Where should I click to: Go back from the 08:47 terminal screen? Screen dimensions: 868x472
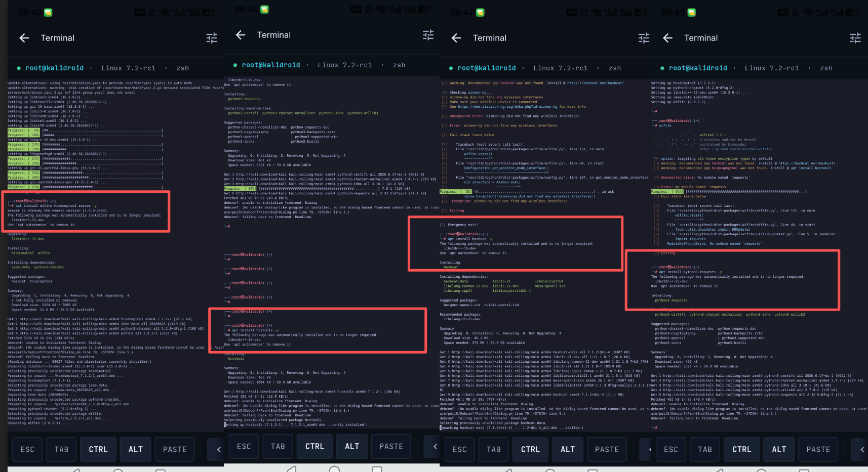pyautogui.click(x=456, y=38)
